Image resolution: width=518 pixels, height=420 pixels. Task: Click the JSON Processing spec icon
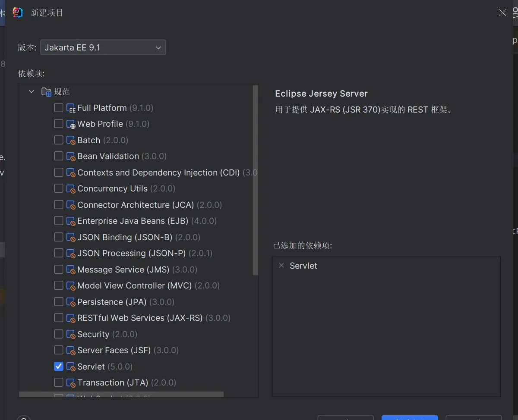click(71, 254)
